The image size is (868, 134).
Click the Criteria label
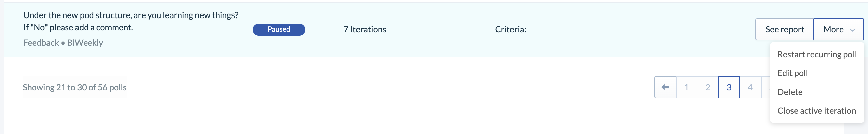[x=510, y=29]
